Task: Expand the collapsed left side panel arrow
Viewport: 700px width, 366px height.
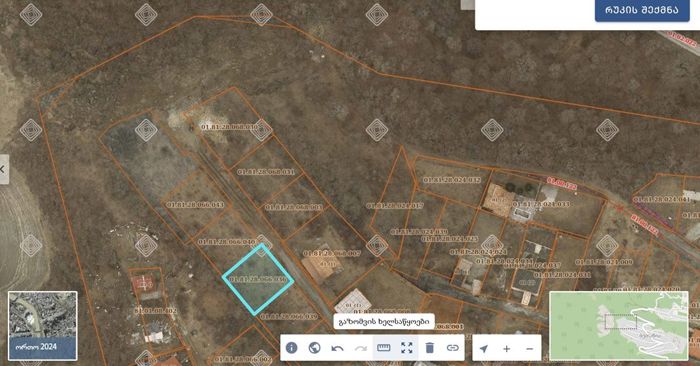Action: [x=4, y=170]
